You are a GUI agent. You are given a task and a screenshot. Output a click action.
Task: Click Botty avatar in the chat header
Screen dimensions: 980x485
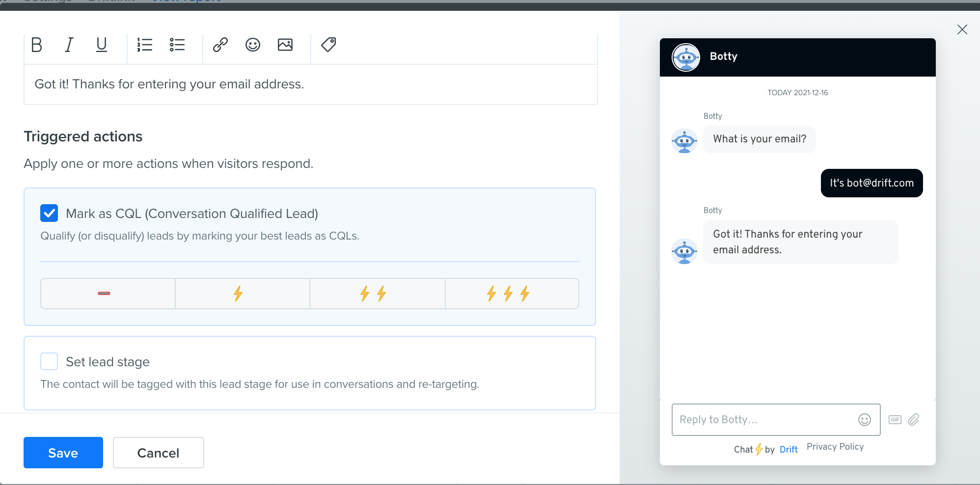686,57
